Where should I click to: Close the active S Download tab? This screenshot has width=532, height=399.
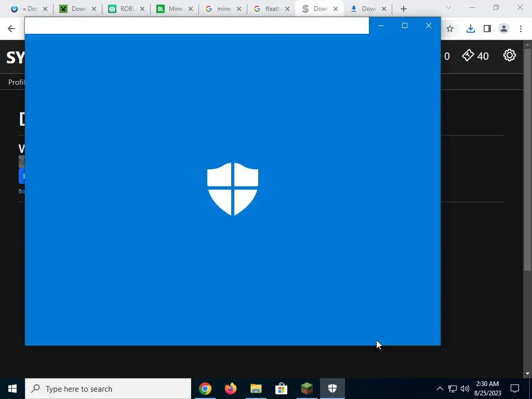pyautogui.click(x=336, y=9)
